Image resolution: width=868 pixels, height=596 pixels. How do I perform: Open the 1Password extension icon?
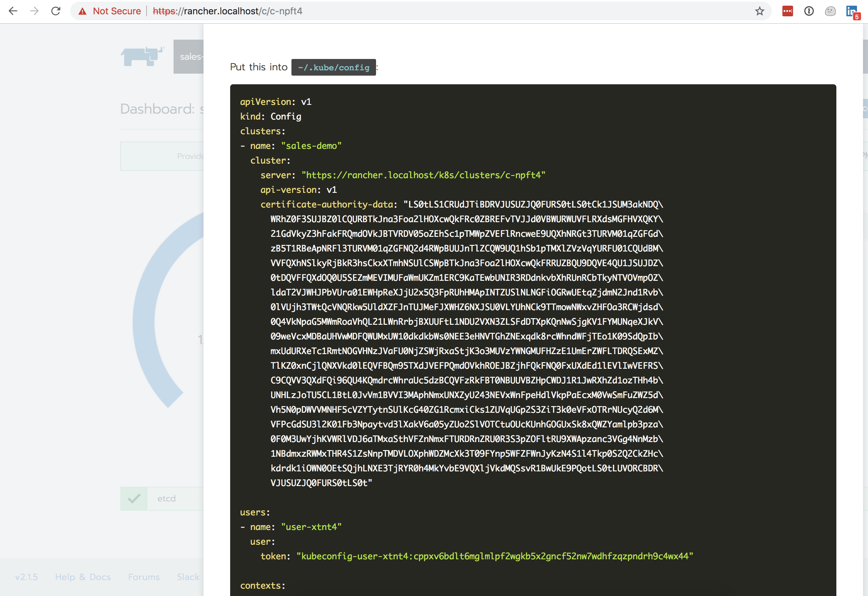tap(809, 11)
